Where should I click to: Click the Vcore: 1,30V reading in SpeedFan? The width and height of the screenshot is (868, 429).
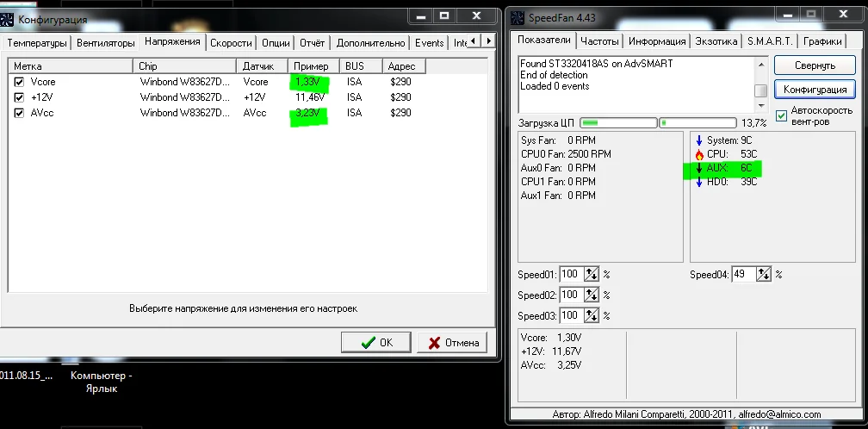(551, 338)
